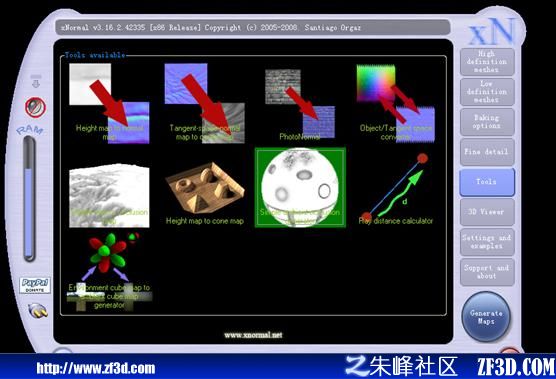Click the PayPal Donate badge
The image size is (556, 379).
(35, 285)
